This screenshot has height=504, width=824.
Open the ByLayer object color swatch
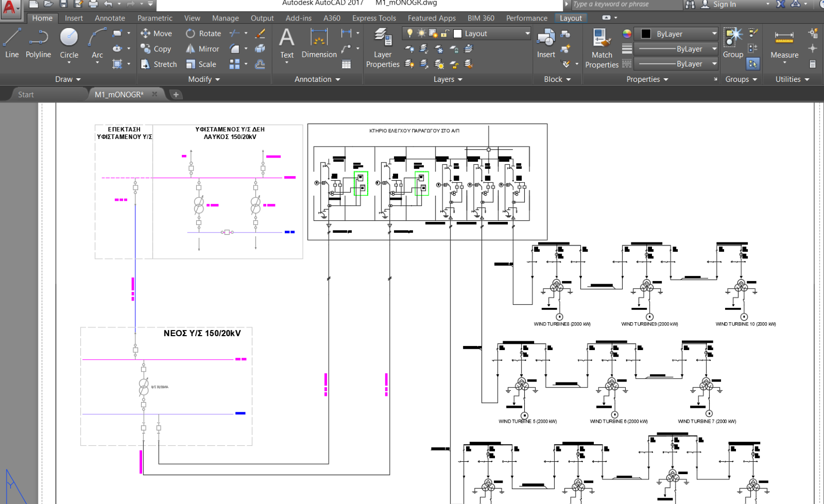point(646,34)
